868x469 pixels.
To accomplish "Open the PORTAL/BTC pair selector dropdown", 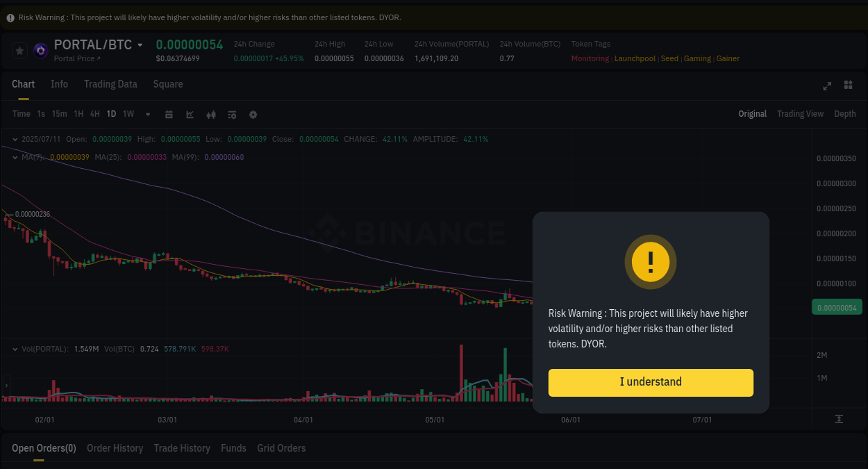I will click(139, 44).
